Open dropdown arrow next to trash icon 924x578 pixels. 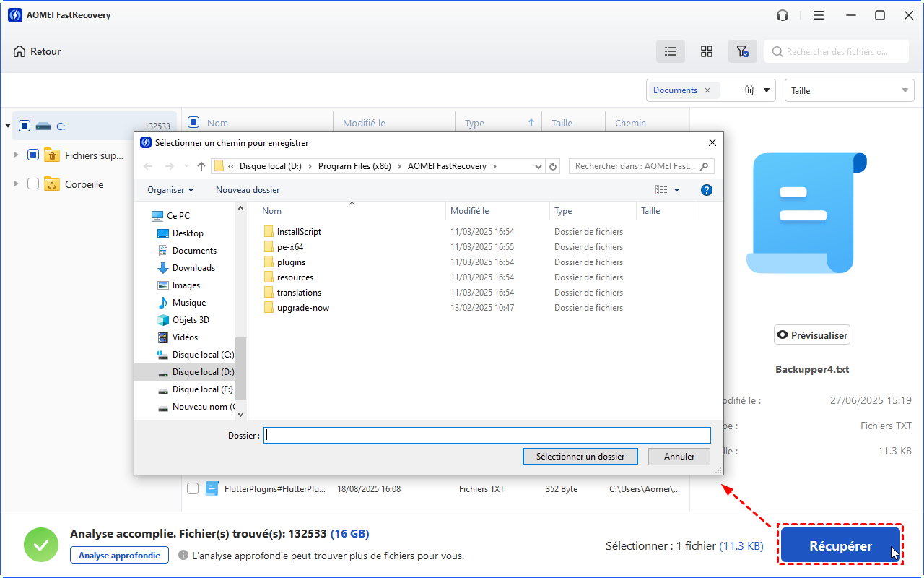point(767,91)
